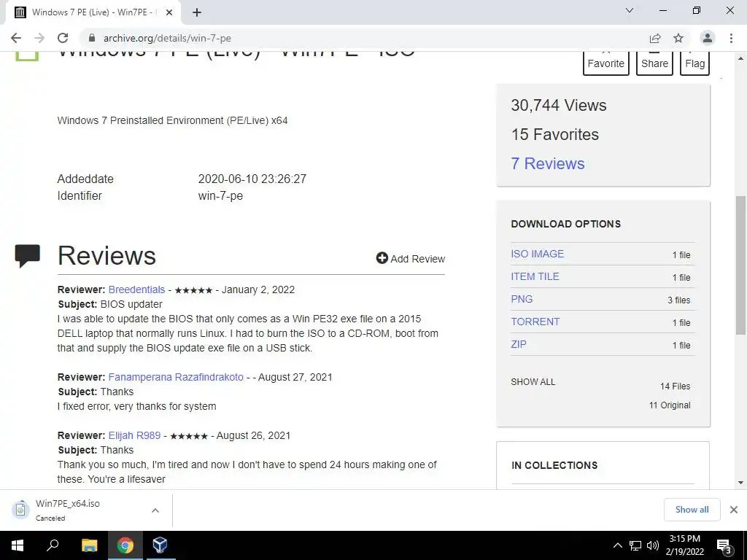Click the Chrome taskbar icon
This screenshot has width=747, height=560.
point(125,545)
